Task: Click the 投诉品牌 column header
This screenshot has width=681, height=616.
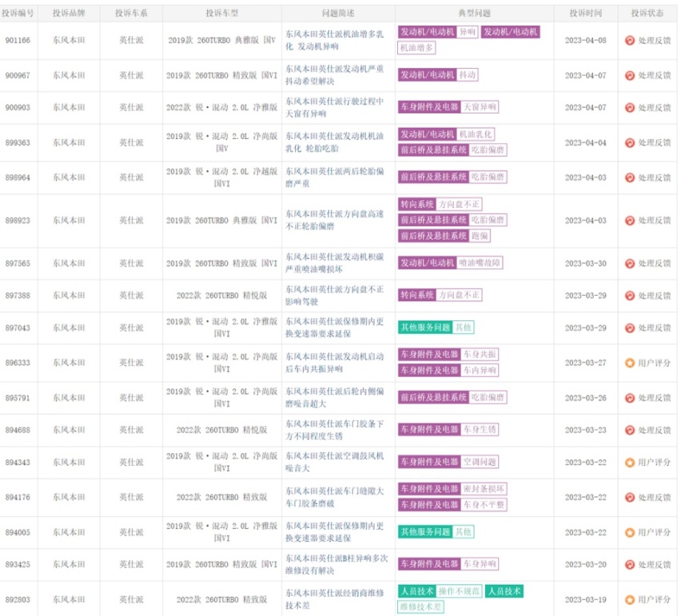Action: 69,13
